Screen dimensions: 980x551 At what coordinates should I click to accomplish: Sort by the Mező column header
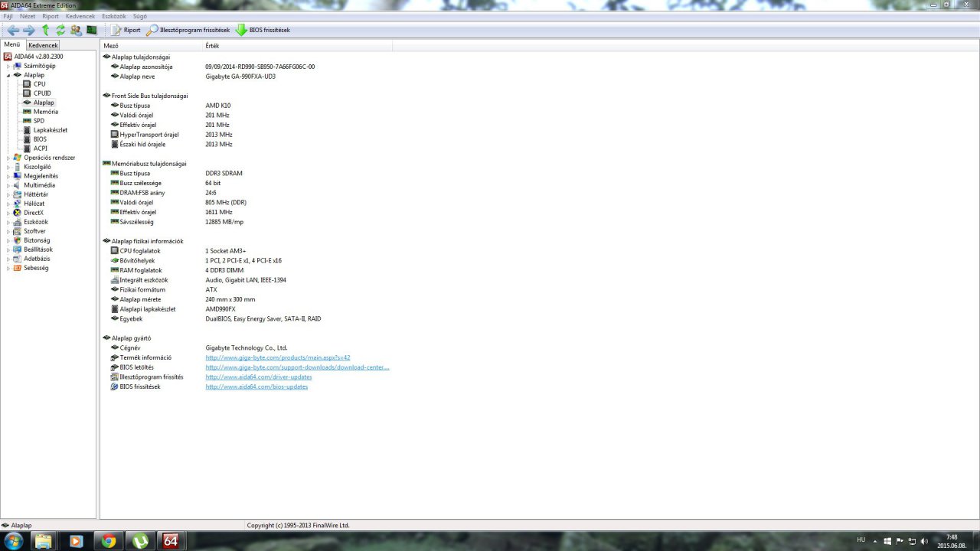click(x=152, y=46)
